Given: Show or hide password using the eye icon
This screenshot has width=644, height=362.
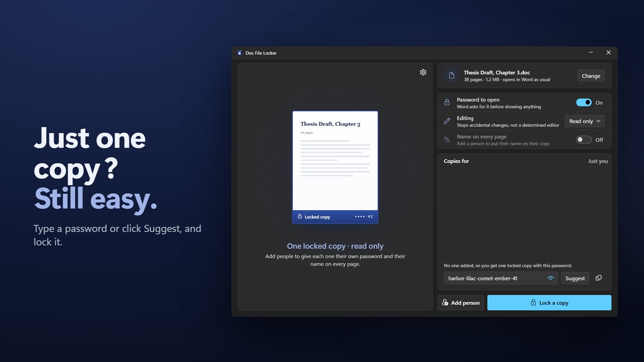Looking at the screenshot, I should (550, 278).
